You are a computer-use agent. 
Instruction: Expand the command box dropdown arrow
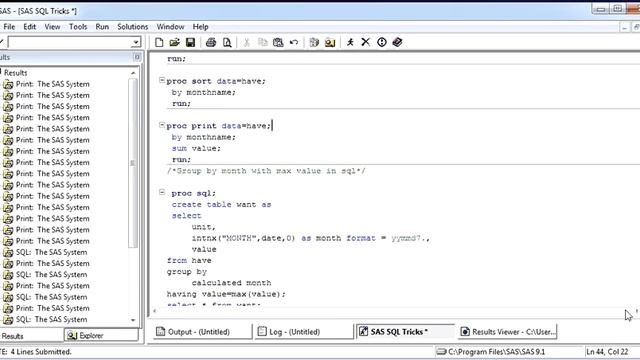[x=136, y=42]
